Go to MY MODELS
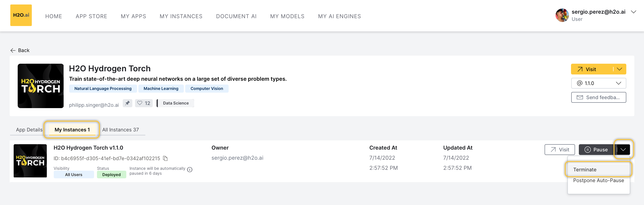644x205 pixels. (x=287, y=16)
